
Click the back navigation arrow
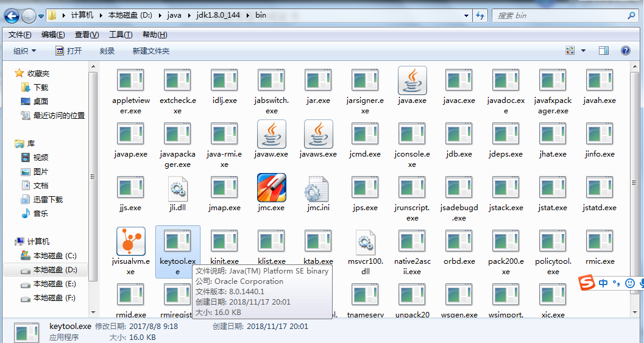click(12, 16)
